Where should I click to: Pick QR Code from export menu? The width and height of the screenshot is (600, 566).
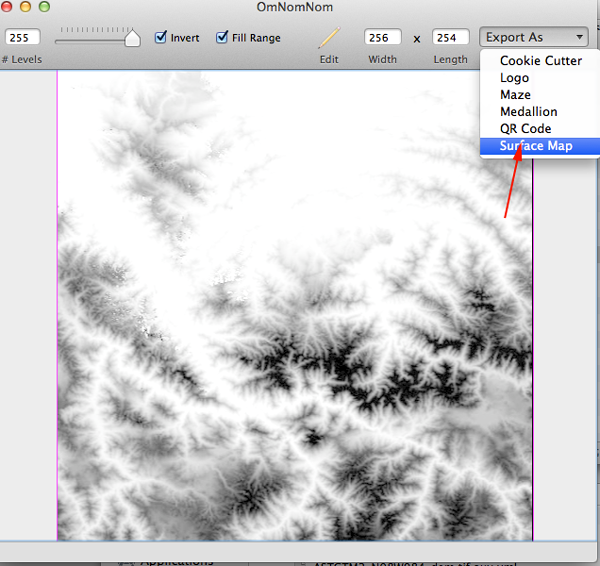click(x=540, y=129)
